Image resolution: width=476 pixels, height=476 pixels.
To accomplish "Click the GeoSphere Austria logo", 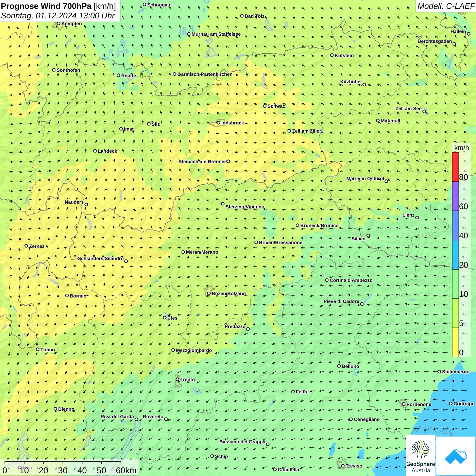I will pos(421,455).
